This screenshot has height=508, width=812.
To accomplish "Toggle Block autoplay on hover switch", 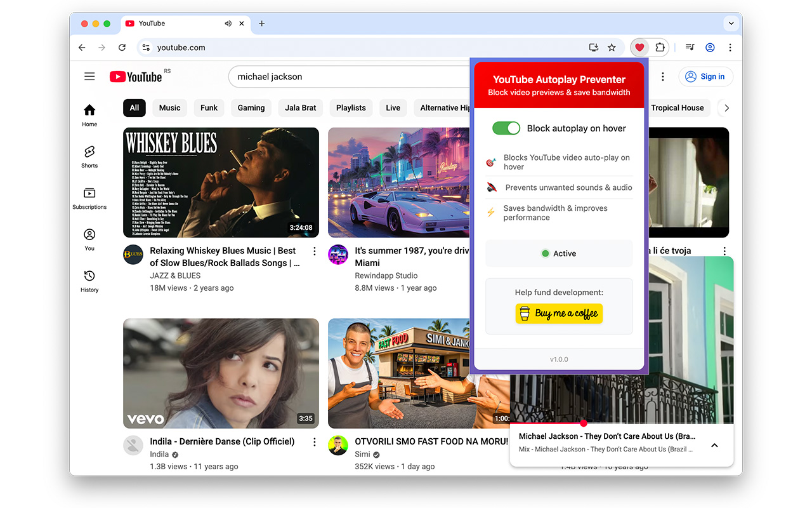I will pos(506,128).
